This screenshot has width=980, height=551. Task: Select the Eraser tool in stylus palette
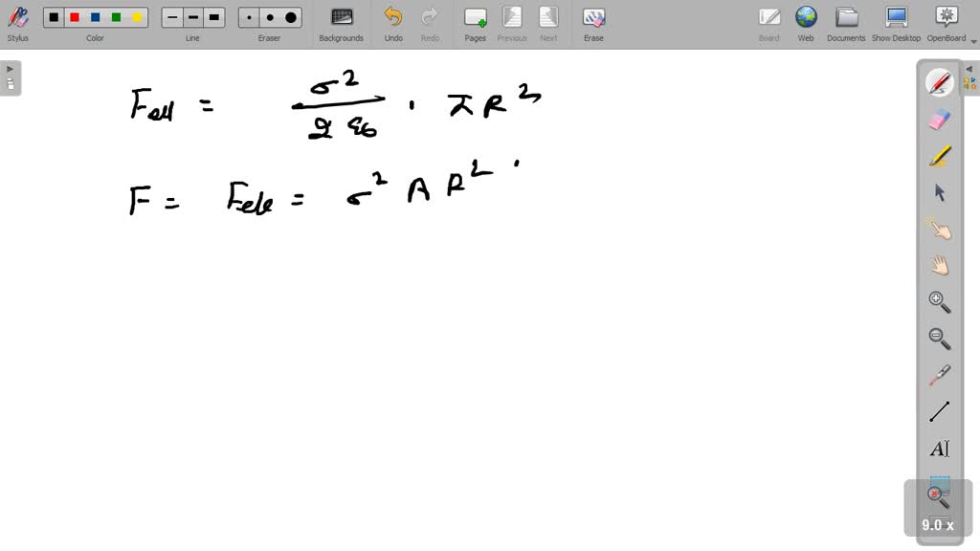point(940,120)
